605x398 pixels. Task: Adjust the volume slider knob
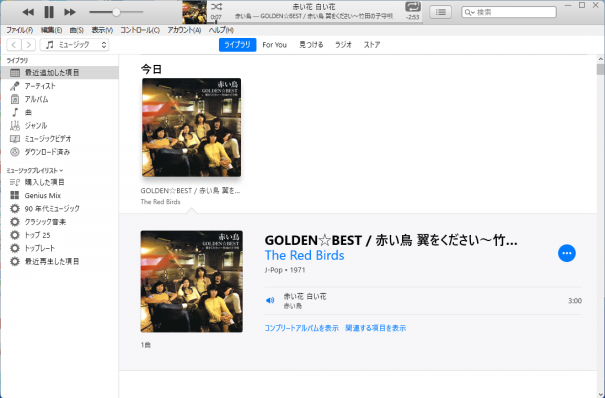(x=116, y=12)
